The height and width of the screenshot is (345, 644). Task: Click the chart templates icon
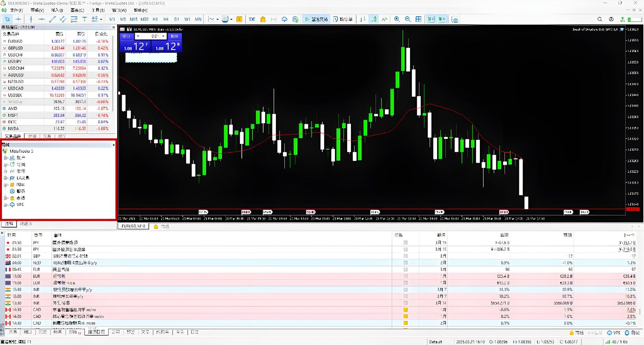pos(225,19)
